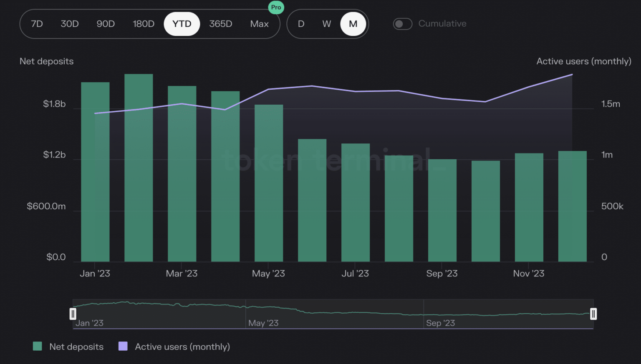The height and width of the screenshot is (364, 641).
Task: Toggle Active users (monthly) legend label
Action: click(182, 346)
